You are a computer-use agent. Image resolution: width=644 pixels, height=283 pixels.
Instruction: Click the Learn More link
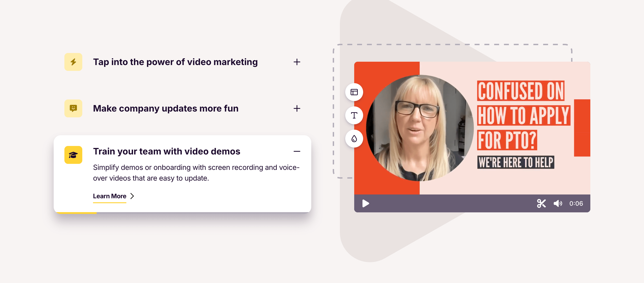click(110, 196)
